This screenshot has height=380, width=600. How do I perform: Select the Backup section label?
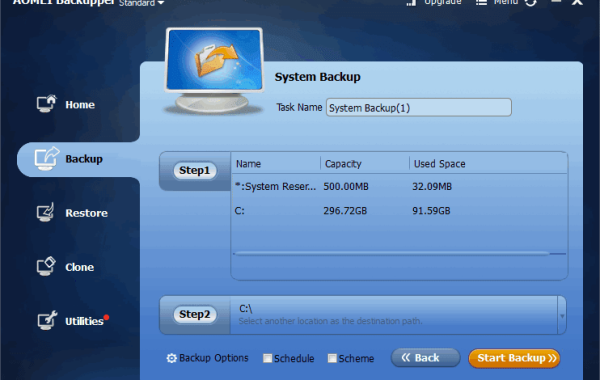84,159
